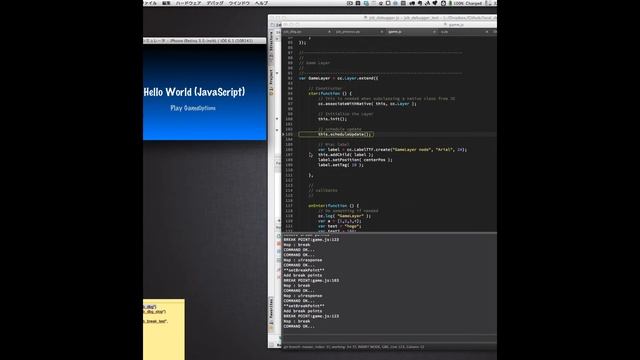Open the ハードウェア menu in the menu bar

[188, 3]
